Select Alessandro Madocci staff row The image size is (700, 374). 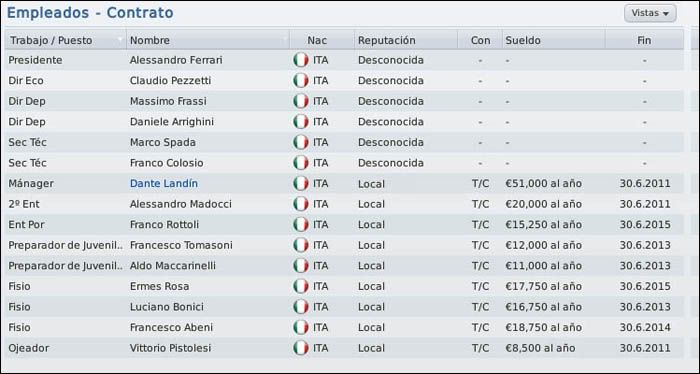[344, 204]
